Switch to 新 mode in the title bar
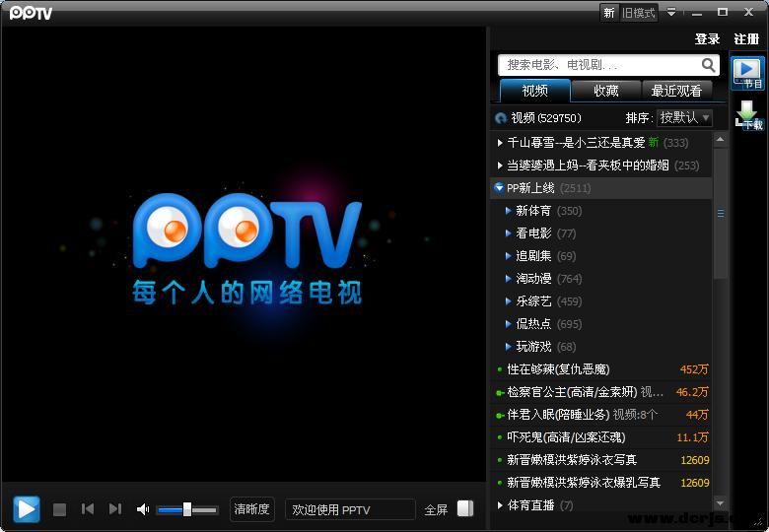The height and width of the screenshot is (532, 769). pyautogui.click(x=609, y=13)
